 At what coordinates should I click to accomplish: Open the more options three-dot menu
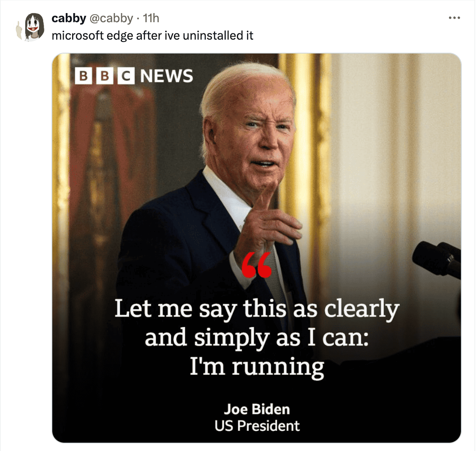point(454,18)
